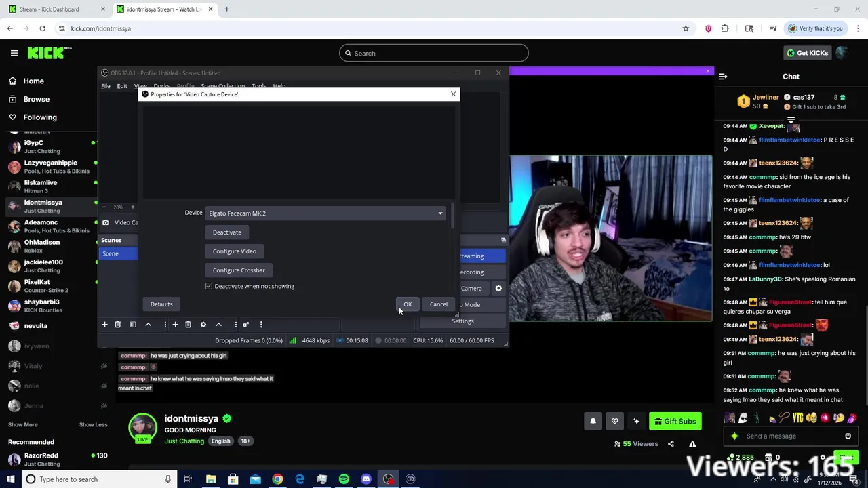This screenshot has width=868, height=488.
Task: Pop out the Controls dock icon
Action: [503, 240]
